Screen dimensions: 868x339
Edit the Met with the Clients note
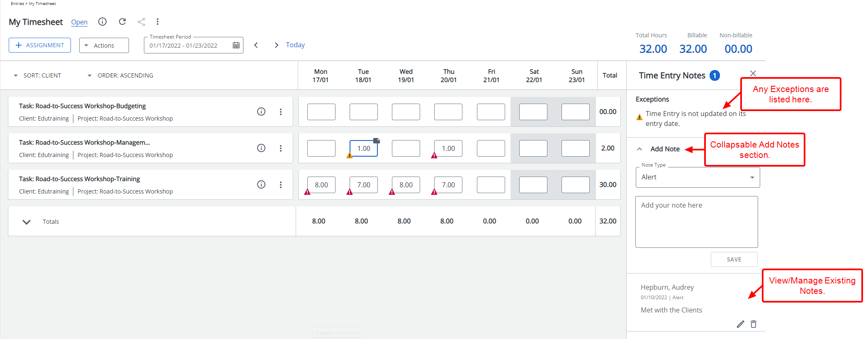[741, 324]
